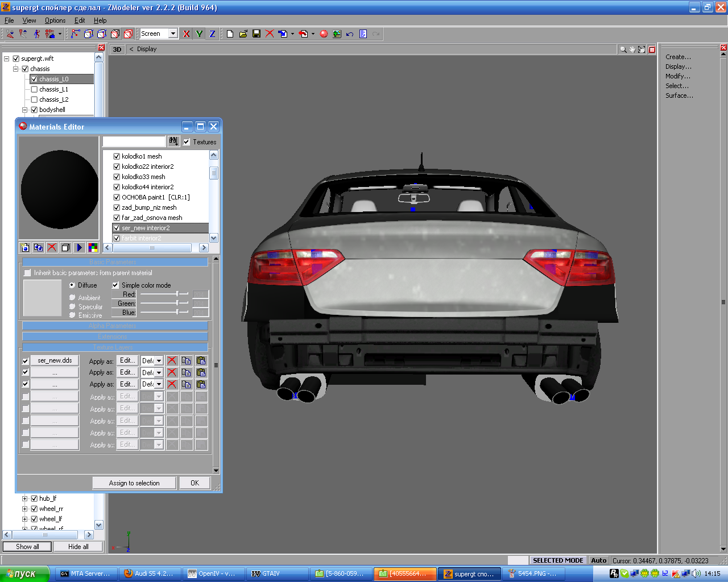The height and width of the screenshot is (582, 728).
Task: Expand the hub_lf tree node
Action: pyautogui.click(x=25, y=498)
